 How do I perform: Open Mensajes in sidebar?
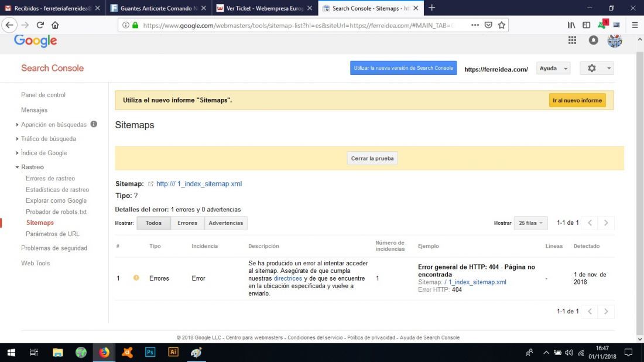(x=34, y=110)
